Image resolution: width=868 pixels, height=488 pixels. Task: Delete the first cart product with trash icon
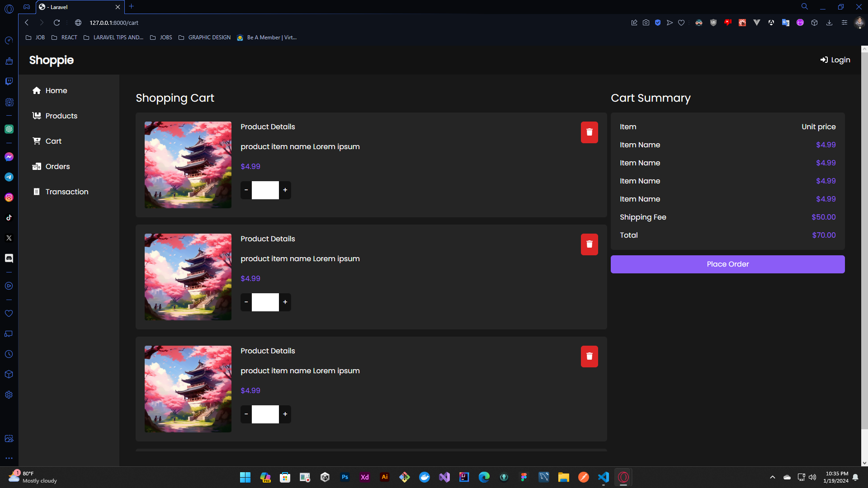coord(589,132)
